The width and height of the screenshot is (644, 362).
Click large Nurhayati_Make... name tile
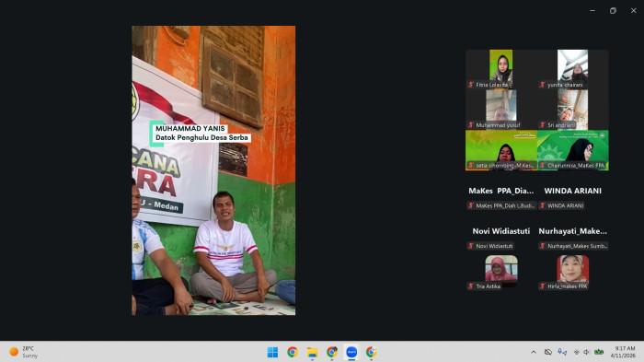pyautogui.click(x=572, y=231)
